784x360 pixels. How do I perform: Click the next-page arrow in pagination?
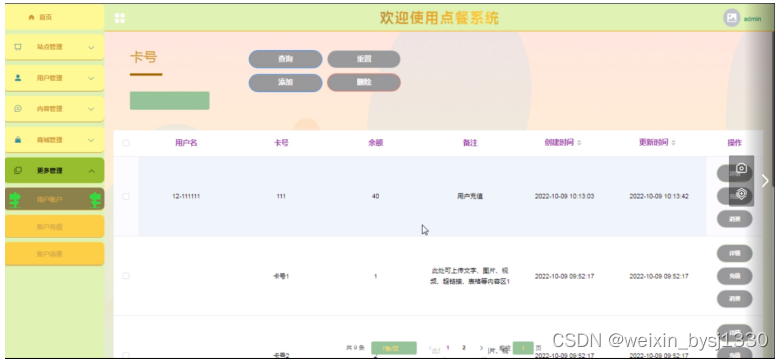pyautogui.click(x=481, y=348)
